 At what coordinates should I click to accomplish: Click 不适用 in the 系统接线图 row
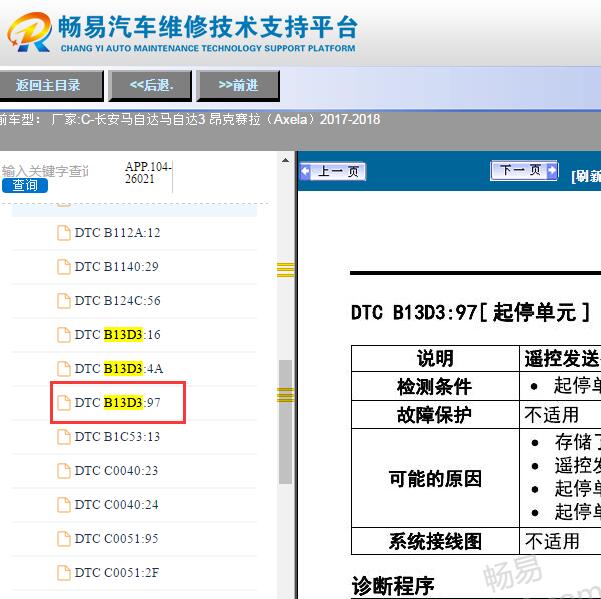[x=552, y=541]
